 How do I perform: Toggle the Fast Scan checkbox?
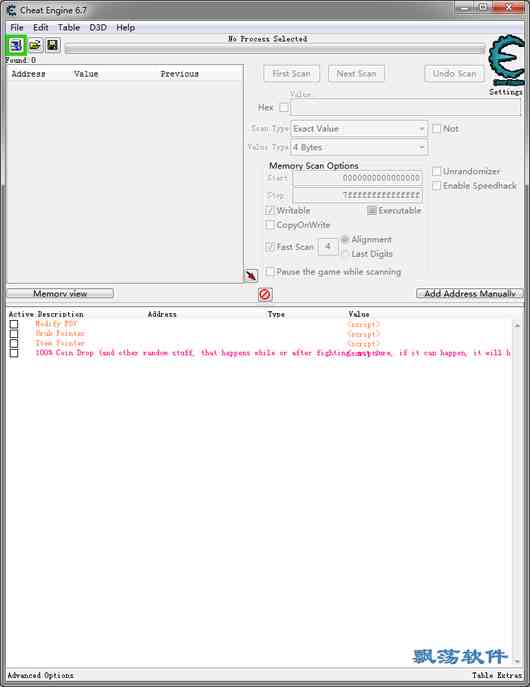tap(270, 247)
